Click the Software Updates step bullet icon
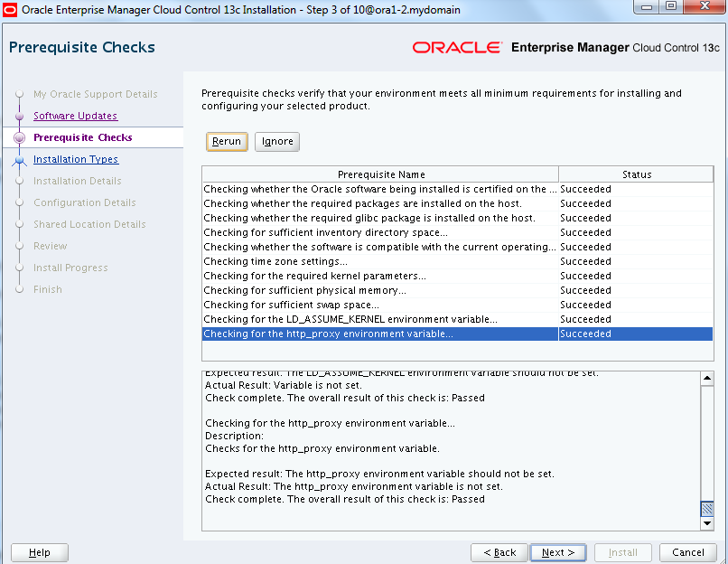 pyautogui.click(x=19, y=117)
